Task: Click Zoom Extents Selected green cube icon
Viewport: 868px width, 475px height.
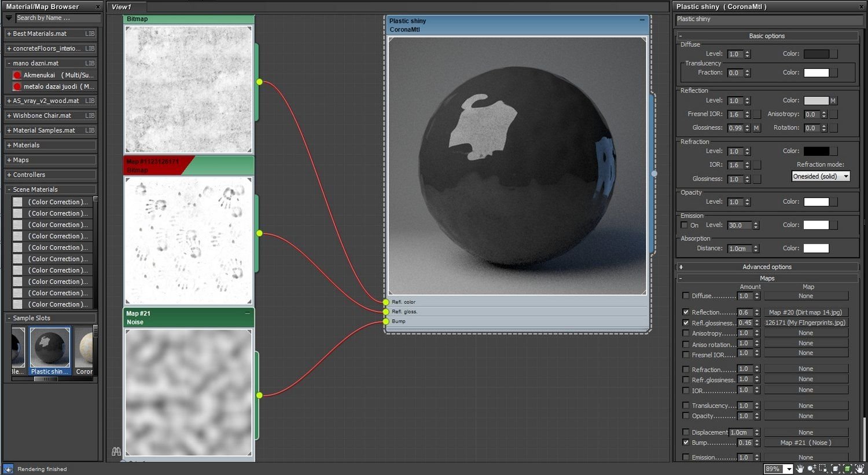Action: click(848, 469)
